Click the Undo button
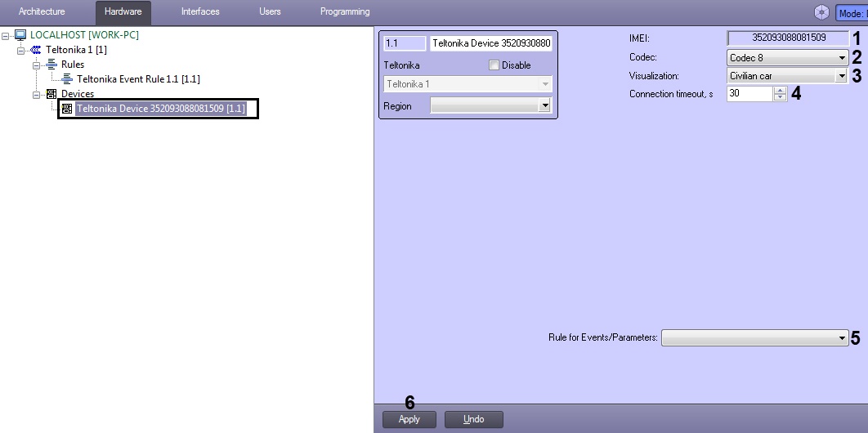 click(474, 419)
